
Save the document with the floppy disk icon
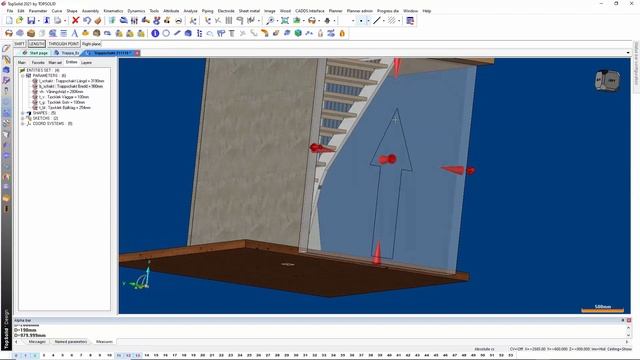coord(31,20)
